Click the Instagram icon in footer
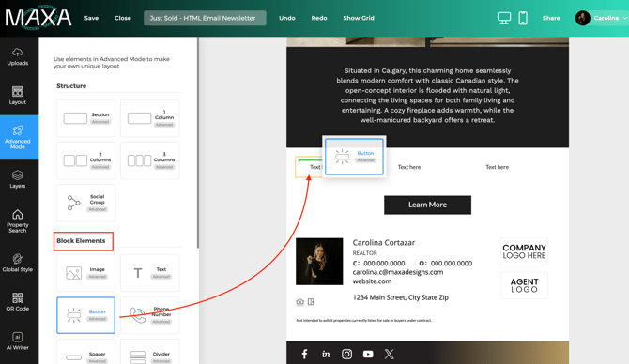Screen dimensions: 629x364 coord(347,354)
